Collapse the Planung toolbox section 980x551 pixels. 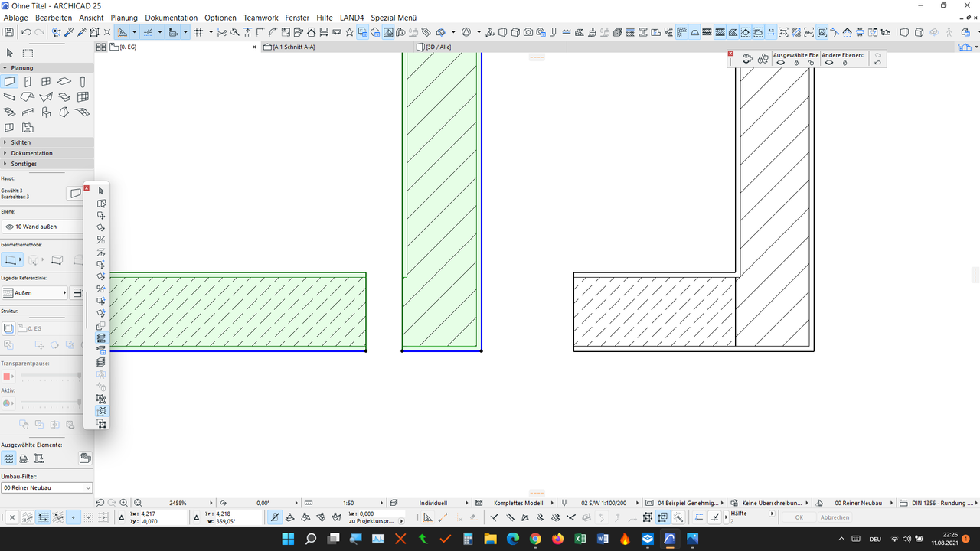point(47,68)
